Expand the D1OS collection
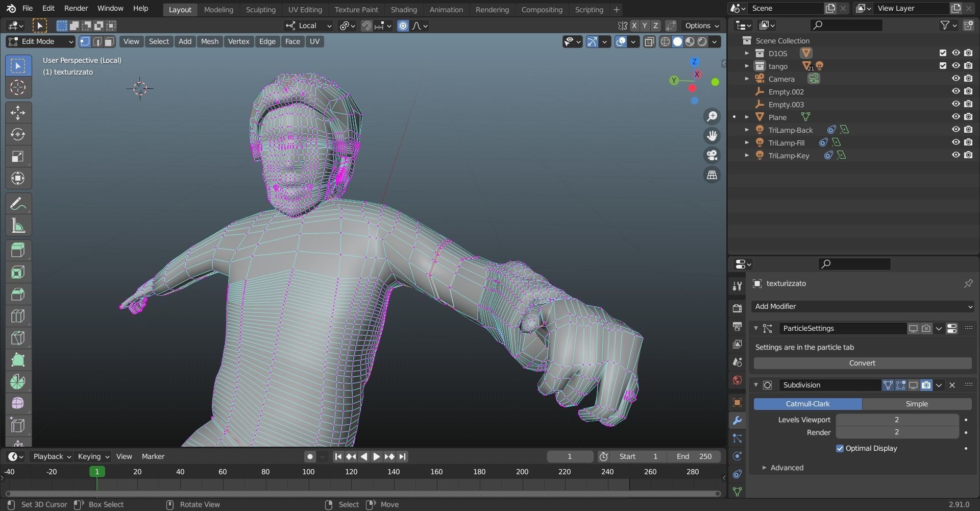 747,53
